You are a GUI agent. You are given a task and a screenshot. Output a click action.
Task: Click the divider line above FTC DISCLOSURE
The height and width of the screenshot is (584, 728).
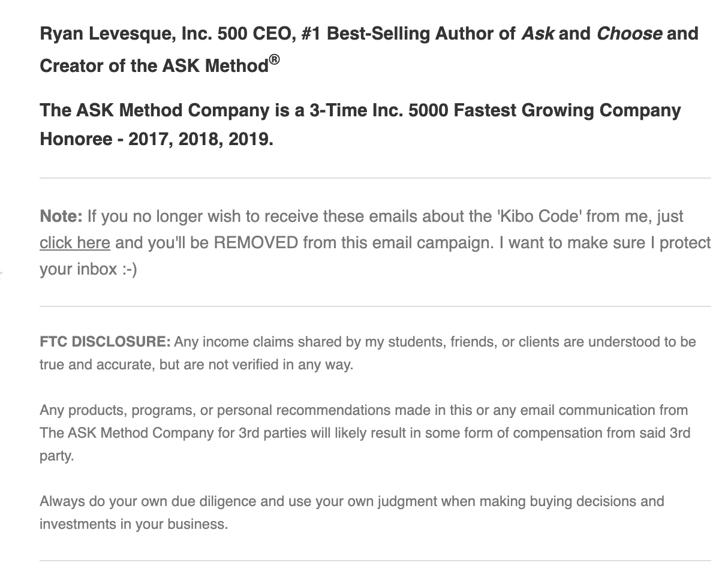pyautogui.click(x=375, y=306)
